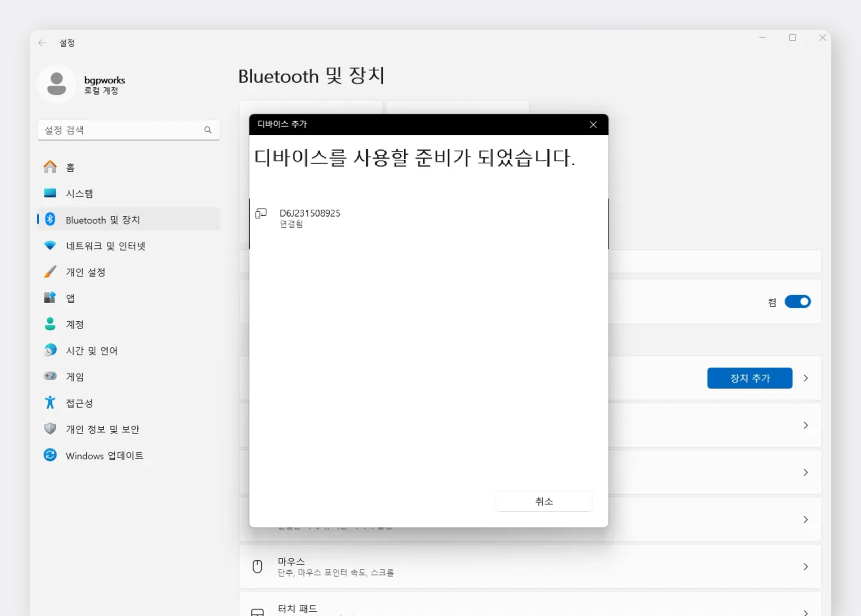Image resolution: width=861 pixels, height=616 pixels.
Task: Open 시간 및 언어 section
Action: (129, 350)
